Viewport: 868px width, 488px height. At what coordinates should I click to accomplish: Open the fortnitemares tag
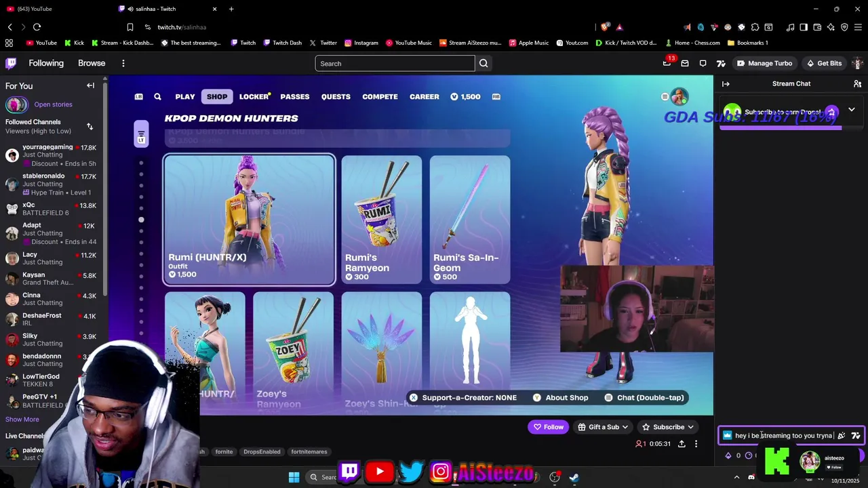tap(309, 452)
